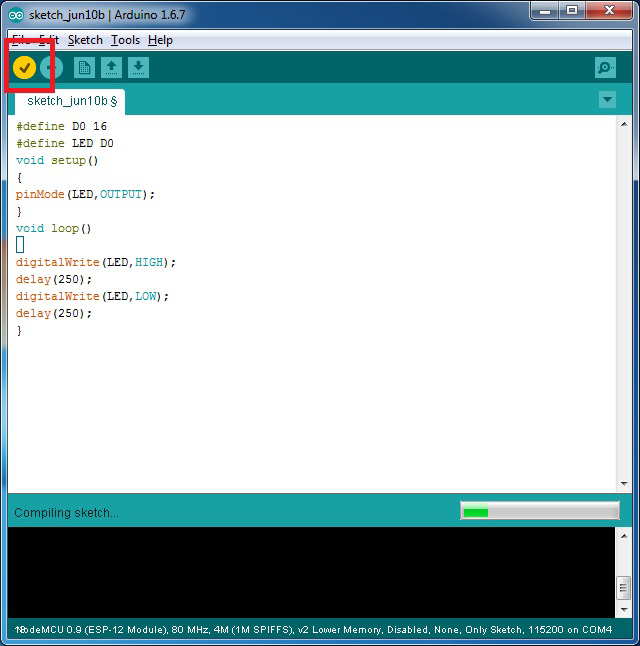640x646 pixels.
Task: Open the Help menu
Action: pos(160,40)
